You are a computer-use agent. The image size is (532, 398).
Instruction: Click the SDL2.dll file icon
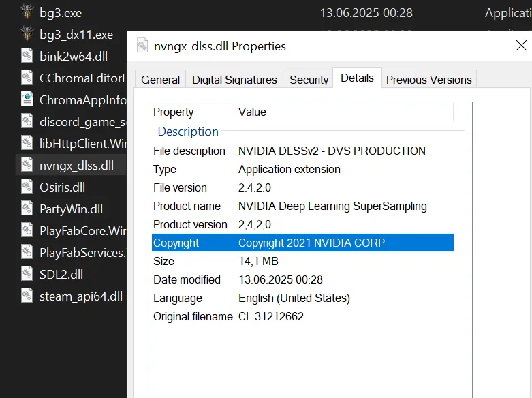pos(27,274)
